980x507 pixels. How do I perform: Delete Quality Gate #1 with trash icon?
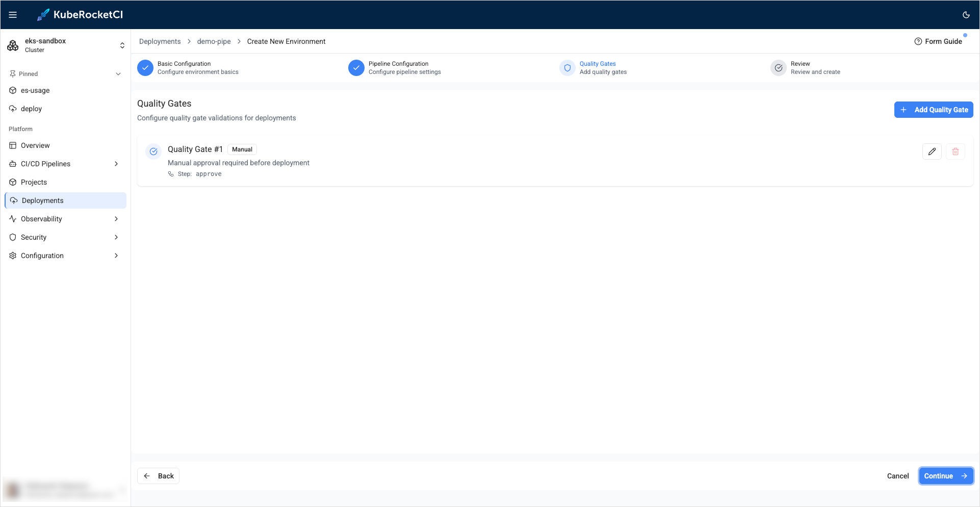point(955,151)
